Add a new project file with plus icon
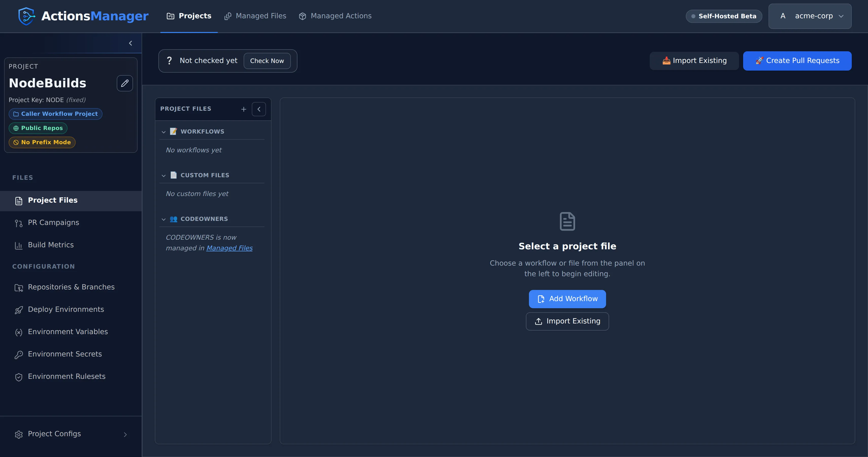 pos(244,109)
